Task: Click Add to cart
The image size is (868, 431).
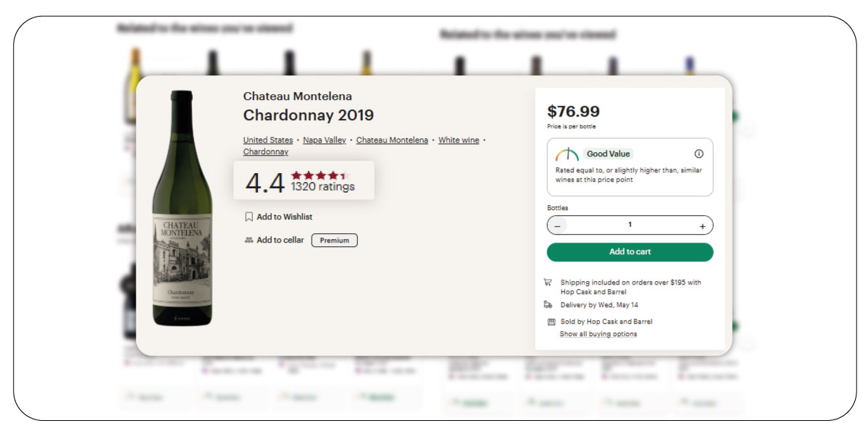Action: pos(630,251)
